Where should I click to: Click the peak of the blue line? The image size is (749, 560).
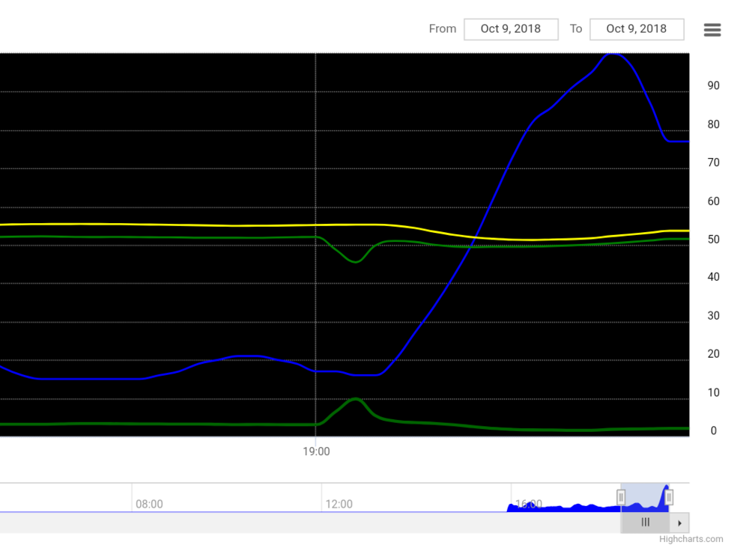click(x=614, y=54)
